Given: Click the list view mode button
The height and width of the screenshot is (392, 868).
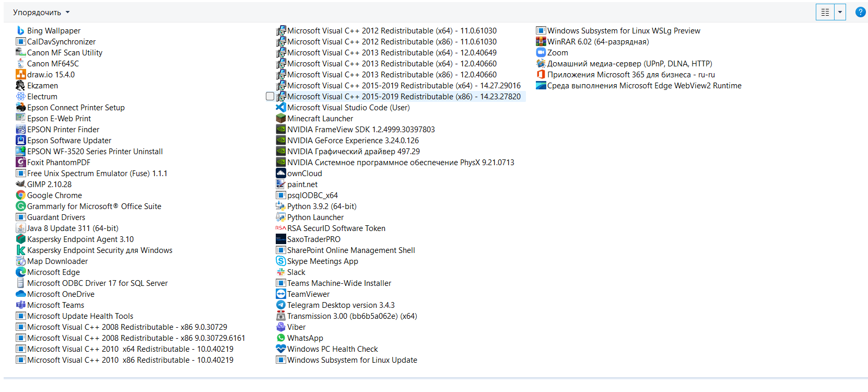Looking at the screenshot, I should click(x=825, y=12).
